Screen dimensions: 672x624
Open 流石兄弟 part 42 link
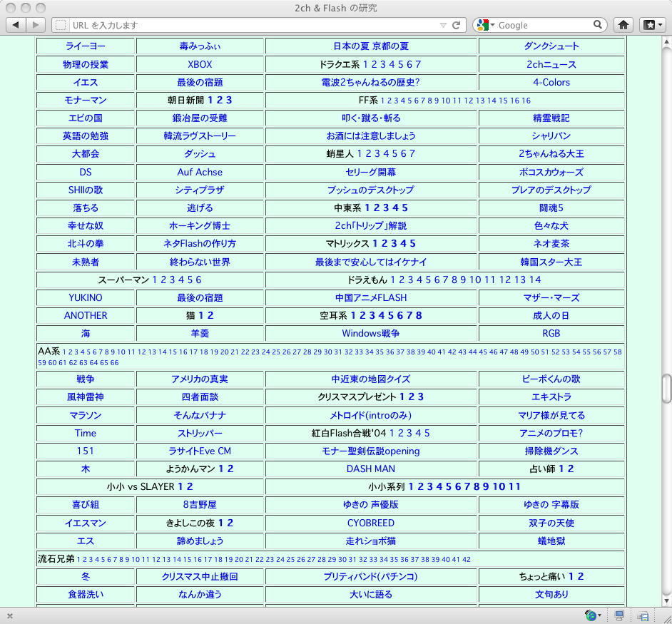[467, 560]
